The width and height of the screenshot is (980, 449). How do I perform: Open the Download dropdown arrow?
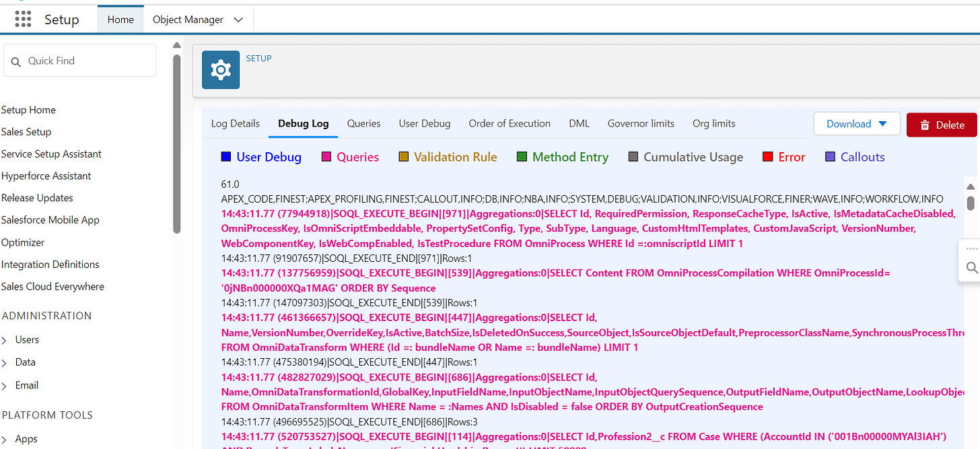click(x=883, y=124)
